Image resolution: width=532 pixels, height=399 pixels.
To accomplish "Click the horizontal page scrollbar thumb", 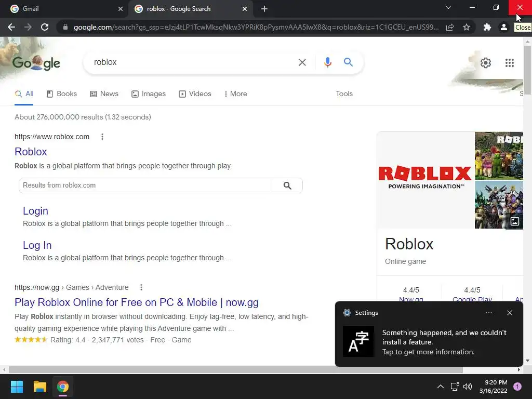I will (235, 369).
